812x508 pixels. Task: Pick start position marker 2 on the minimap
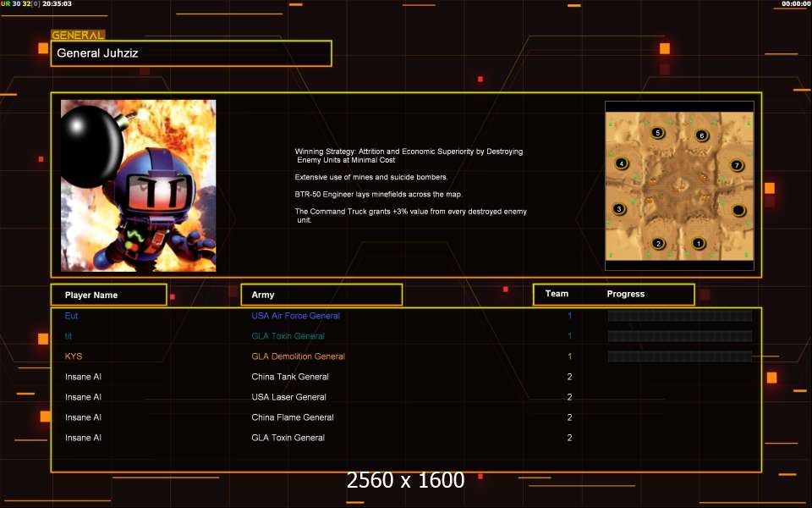(658, 243)
